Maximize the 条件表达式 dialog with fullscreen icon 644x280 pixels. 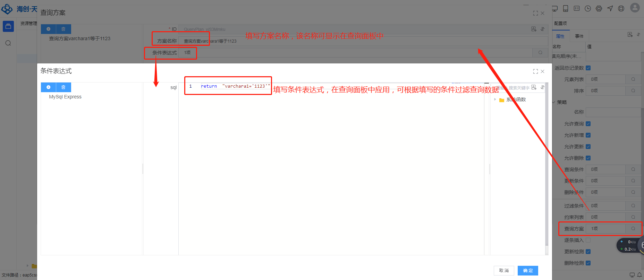(x=535, y=71)
